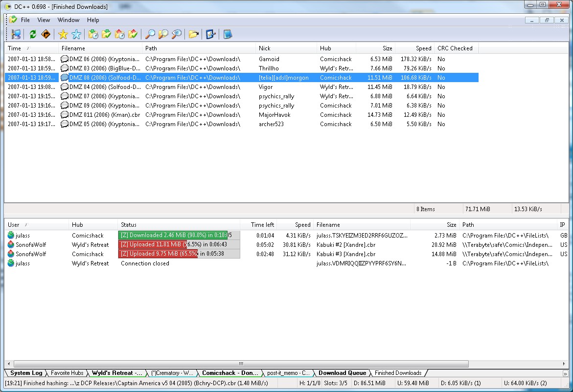Sort finished downloads by Time column
Image resolution: width=573 pixels, height=392 pixels.
click(15, 48)
